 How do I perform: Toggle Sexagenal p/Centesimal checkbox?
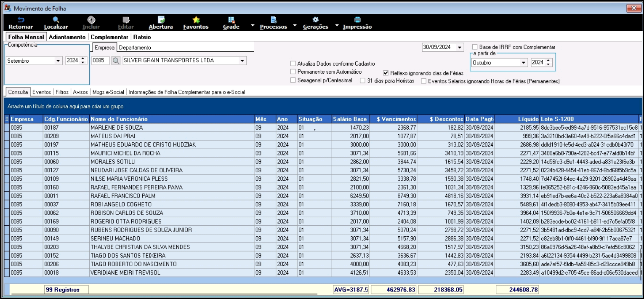click(x=293, y=80)
